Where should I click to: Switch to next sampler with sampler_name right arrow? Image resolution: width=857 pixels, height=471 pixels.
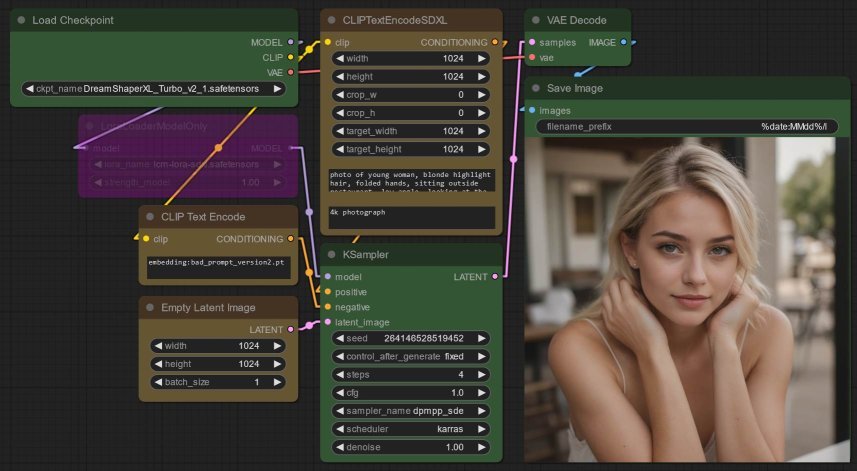(x=482, y=411)
